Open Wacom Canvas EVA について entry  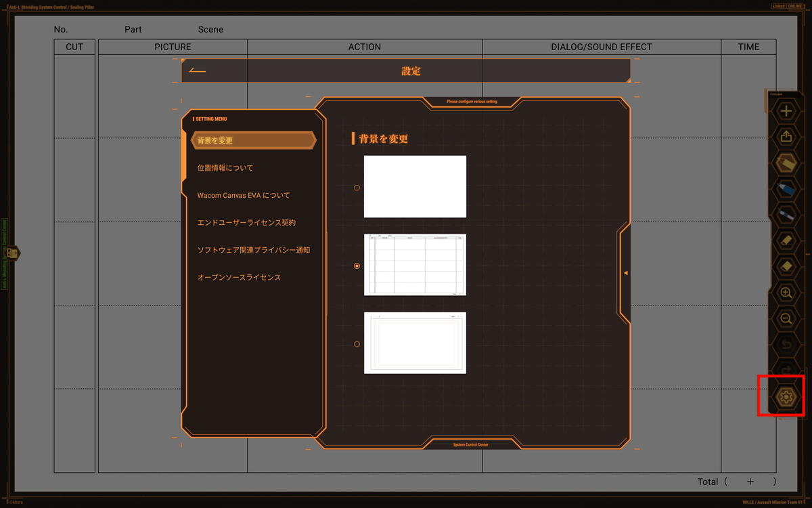click(x=244, y=195)
